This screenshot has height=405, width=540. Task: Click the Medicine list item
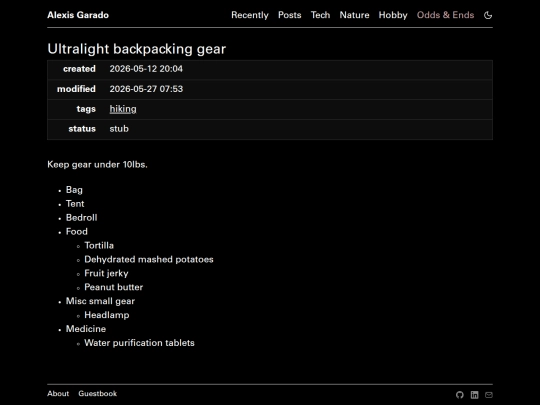pyautogui.click(x=86, y=329)
